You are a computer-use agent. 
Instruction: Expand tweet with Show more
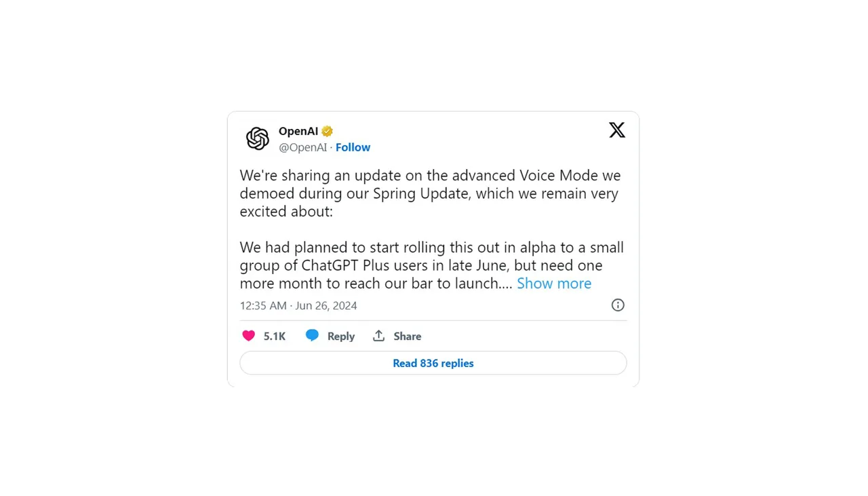click(554, 284)
